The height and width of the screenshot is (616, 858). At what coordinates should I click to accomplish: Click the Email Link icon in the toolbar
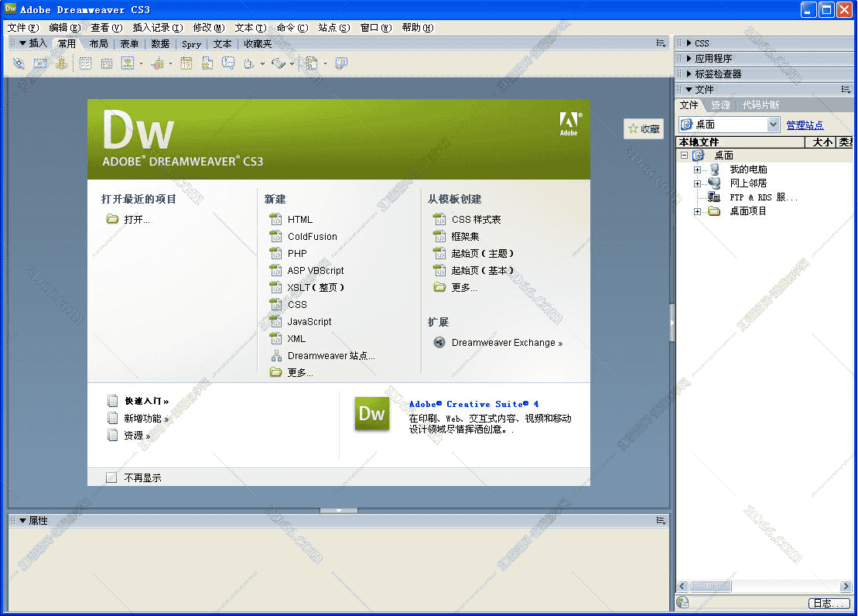41,63
